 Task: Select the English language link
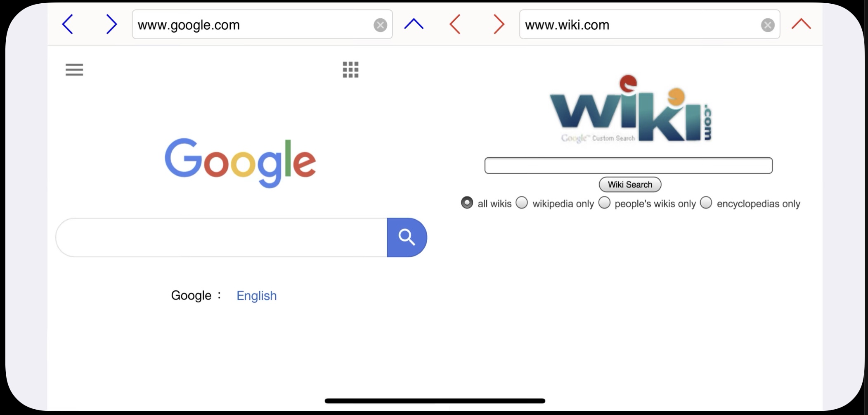(256, 296)
